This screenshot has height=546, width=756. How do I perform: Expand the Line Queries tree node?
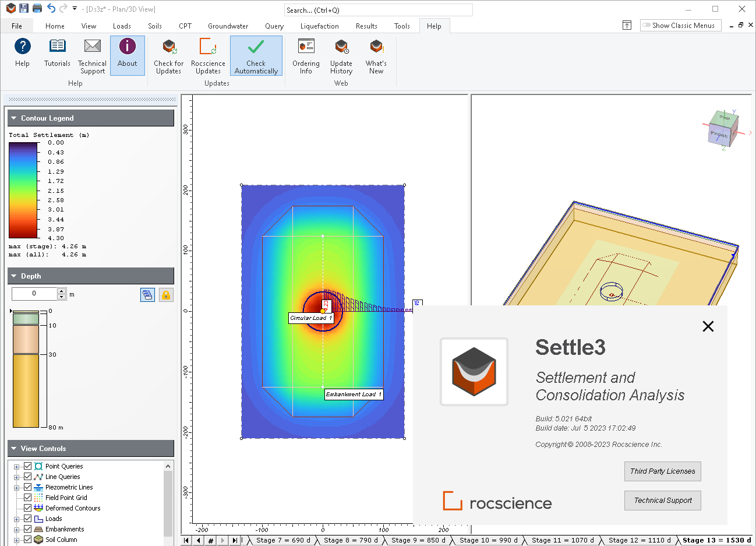tap(17, 477)
